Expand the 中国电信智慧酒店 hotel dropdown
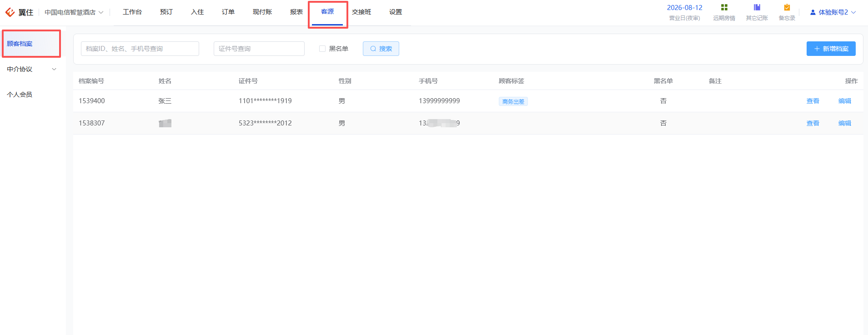The width and height of the screenshot is (868, 335). 101,12
